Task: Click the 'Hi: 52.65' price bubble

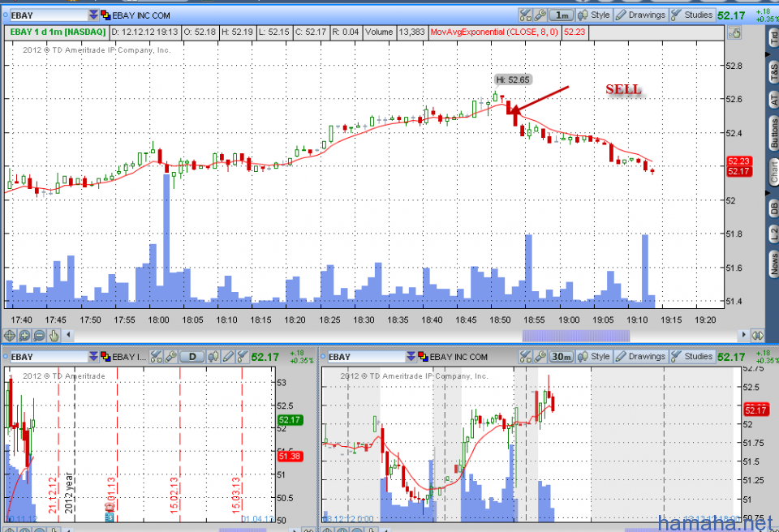Action: point(513,80)
